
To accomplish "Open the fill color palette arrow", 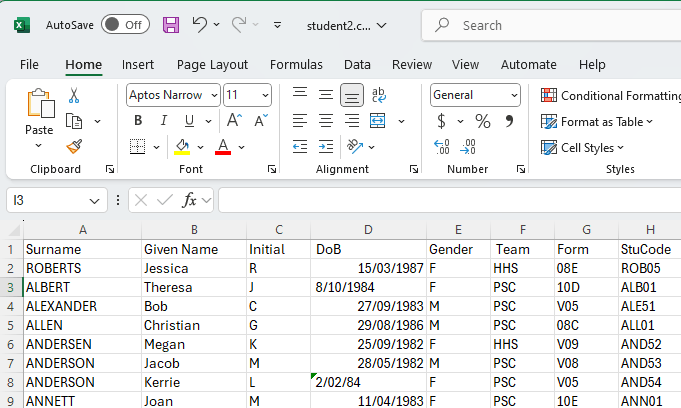I will click(x=200, y=147).
